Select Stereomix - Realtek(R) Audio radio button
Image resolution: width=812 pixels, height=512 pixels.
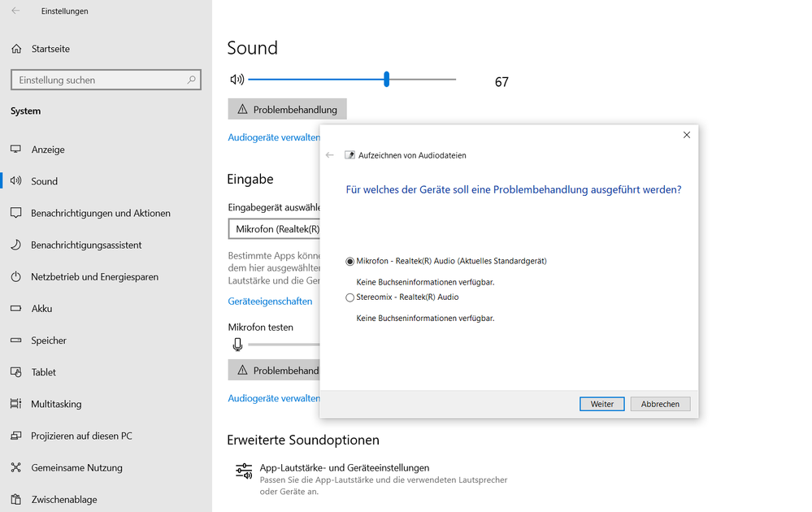tap(350, 297)
